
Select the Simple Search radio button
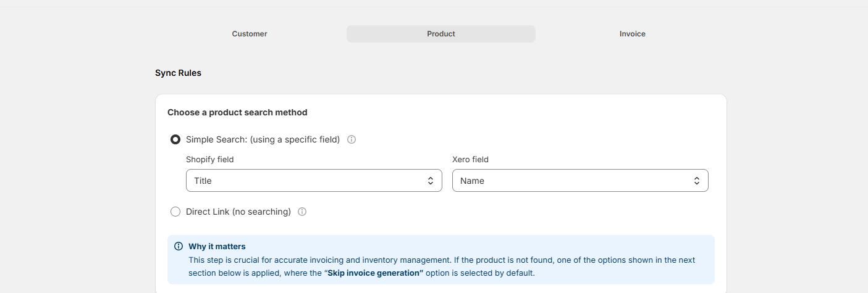click(x=175, y=139)
